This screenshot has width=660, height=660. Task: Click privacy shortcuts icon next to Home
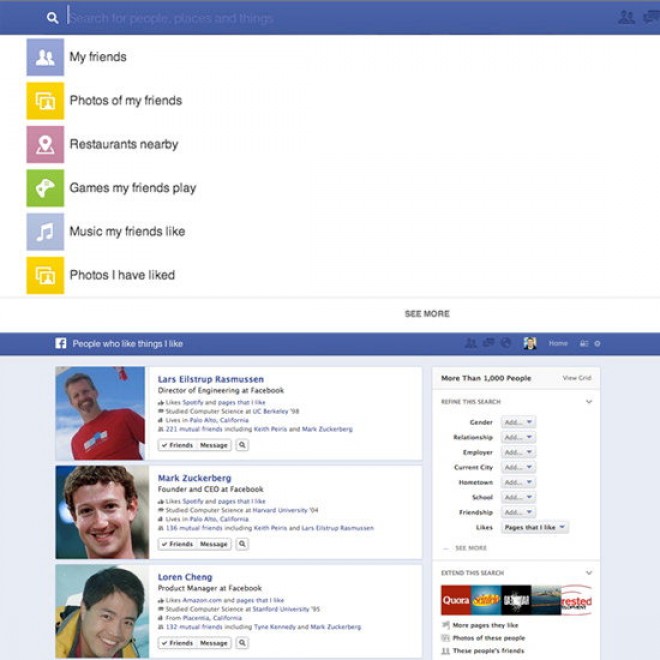584,343
